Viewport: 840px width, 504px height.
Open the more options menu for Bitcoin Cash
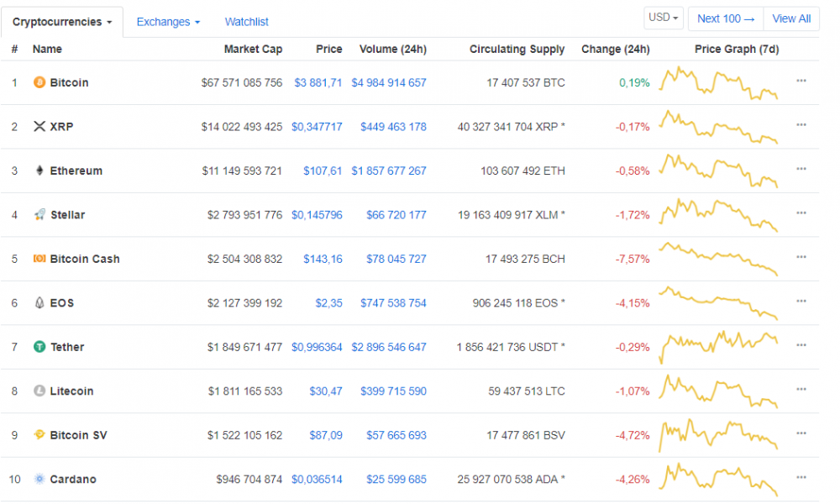click(x=801, y=257)
